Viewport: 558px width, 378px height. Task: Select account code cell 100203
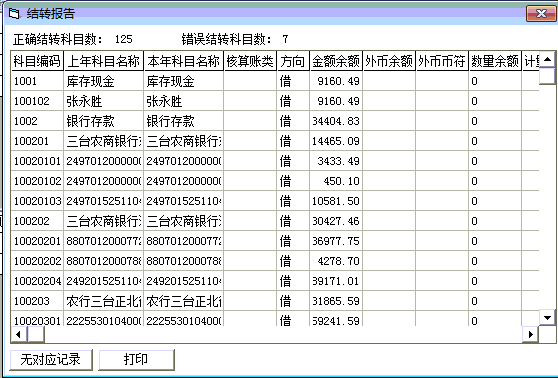tap(37, 301)
